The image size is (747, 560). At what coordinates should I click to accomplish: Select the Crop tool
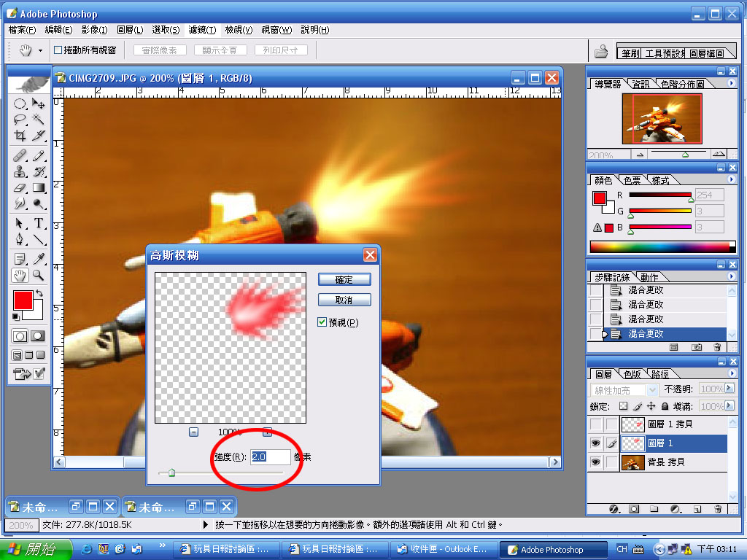pos(20,136)
